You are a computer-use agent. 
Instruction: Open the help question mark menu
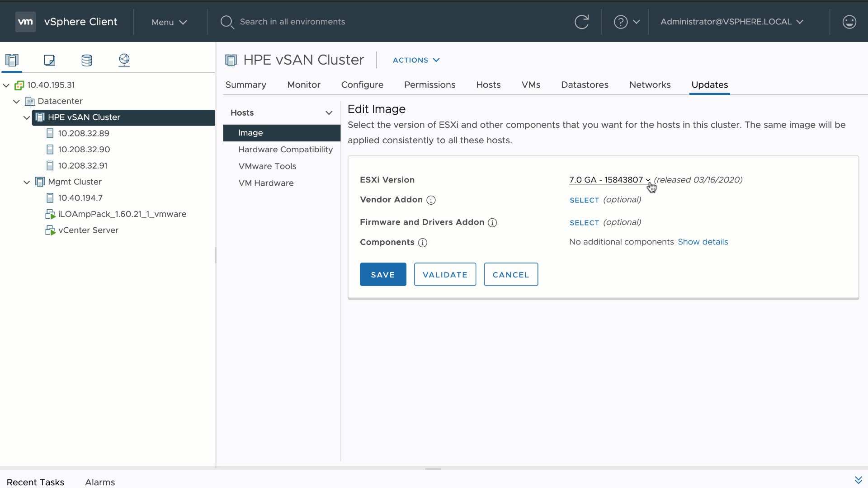(x=627, y=22)
